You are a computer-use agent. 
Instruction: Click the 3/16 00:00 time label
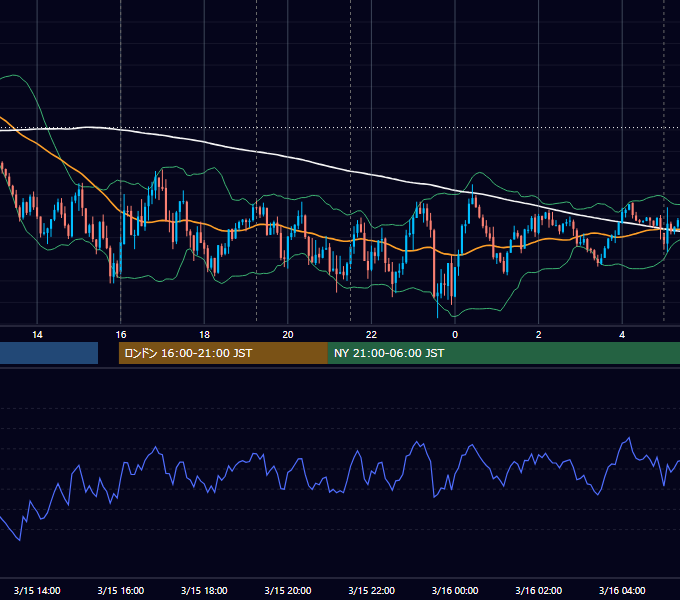pos(455,590)
